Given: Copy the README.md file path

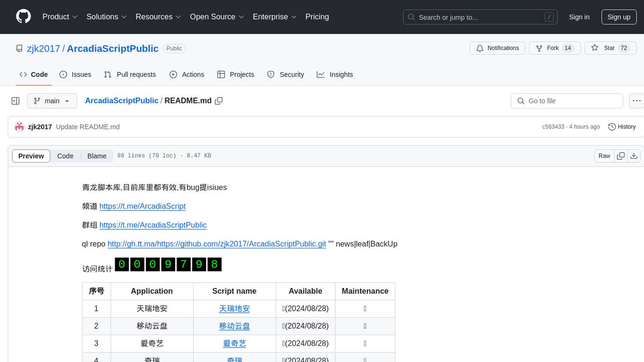Looking at the screenshot, I should click(x=219, y=101).
